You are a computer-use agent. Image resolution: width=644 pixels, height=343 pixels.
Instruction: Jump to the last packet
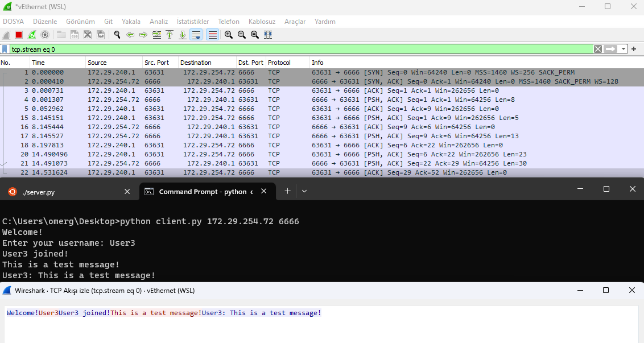[183, 35]
